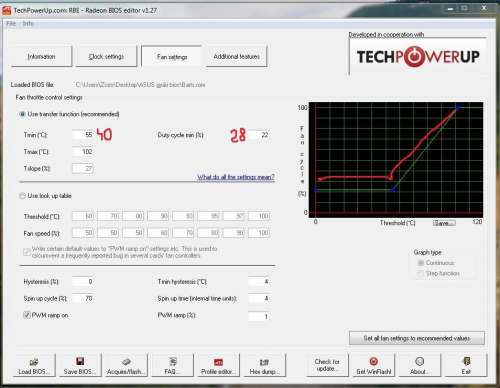Open the File menu

11,23
